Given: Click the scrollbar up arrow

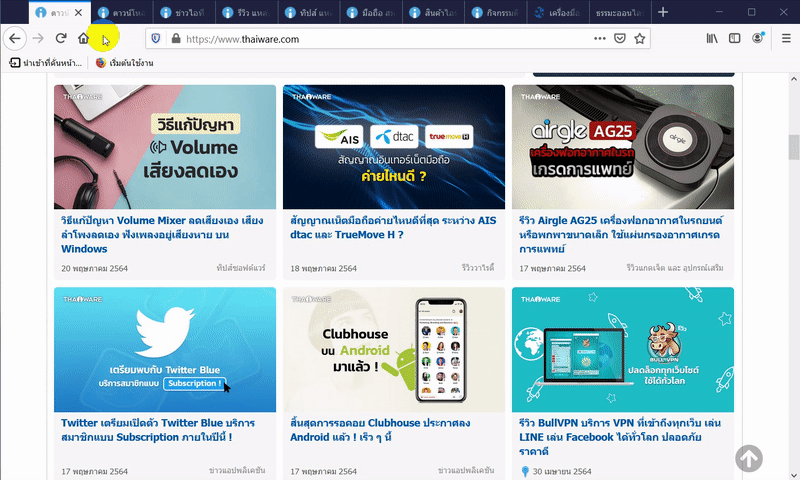Looking at the screenshot, I should (793, 79).
